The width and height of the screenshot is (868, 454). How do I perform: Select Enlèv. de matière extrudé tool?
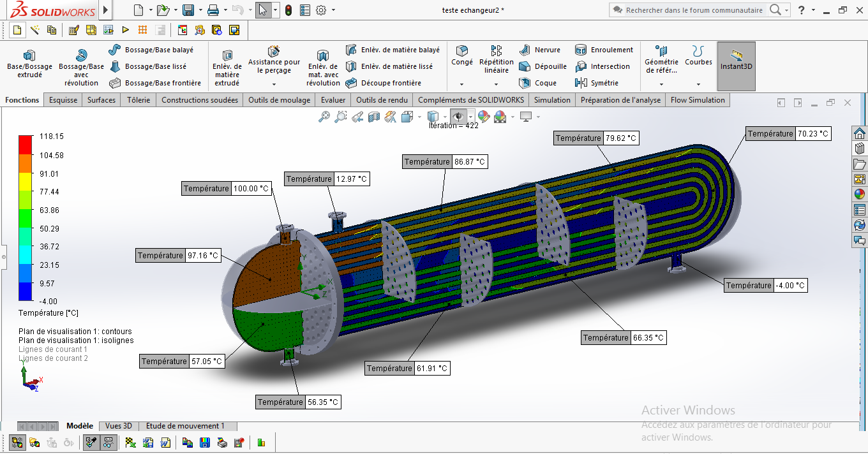click(227, 67)
